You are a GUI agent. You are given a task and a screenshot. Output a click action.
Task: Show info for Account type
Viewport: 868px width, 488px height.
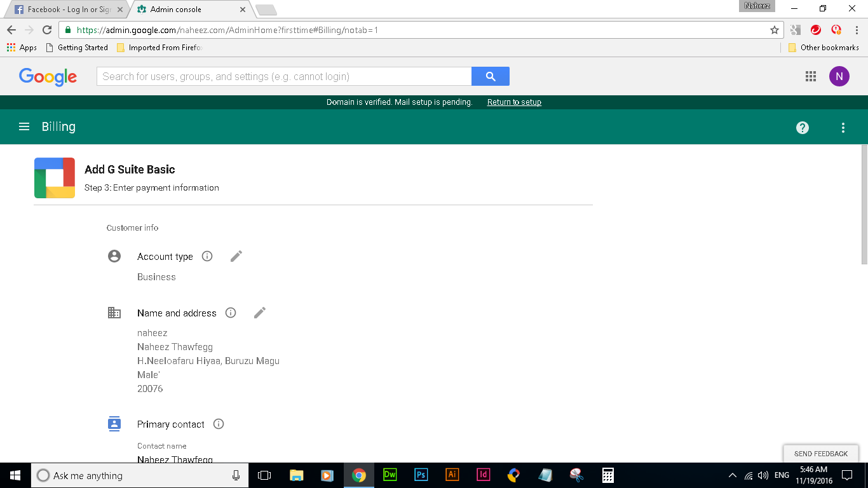207,256
